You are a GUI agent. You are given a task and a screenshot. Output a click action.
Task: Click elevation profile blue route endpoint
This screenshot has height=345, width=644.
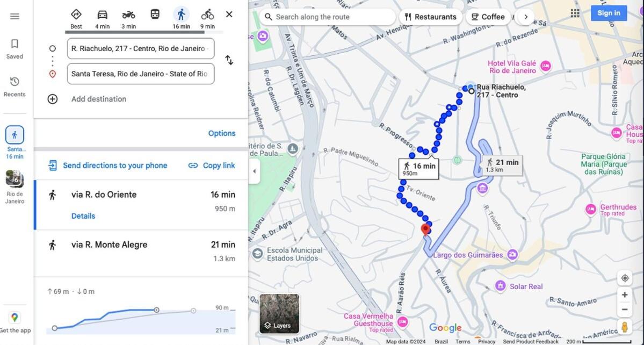[156, 310]
